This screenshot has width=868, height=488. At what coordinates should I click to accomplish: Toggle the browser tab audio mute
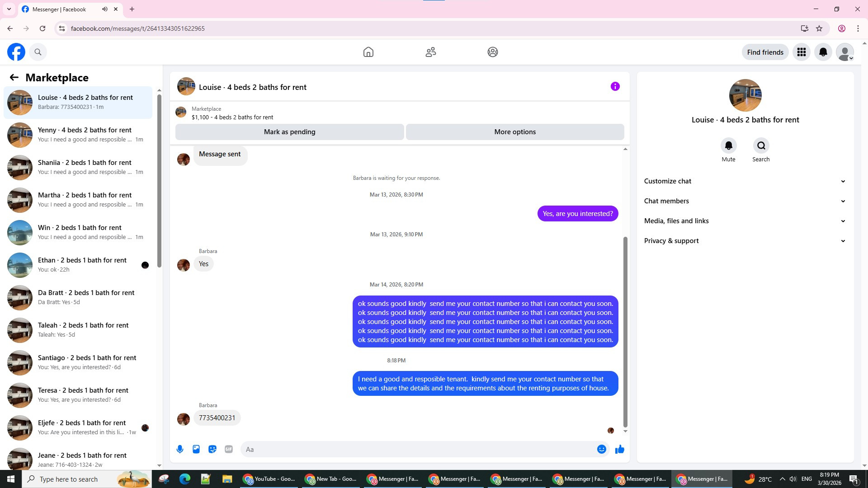pos(105,9)
